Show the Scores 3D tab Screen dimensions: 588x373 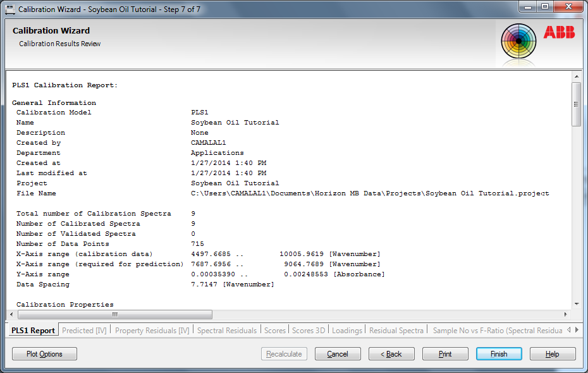(x=308, y=330)
